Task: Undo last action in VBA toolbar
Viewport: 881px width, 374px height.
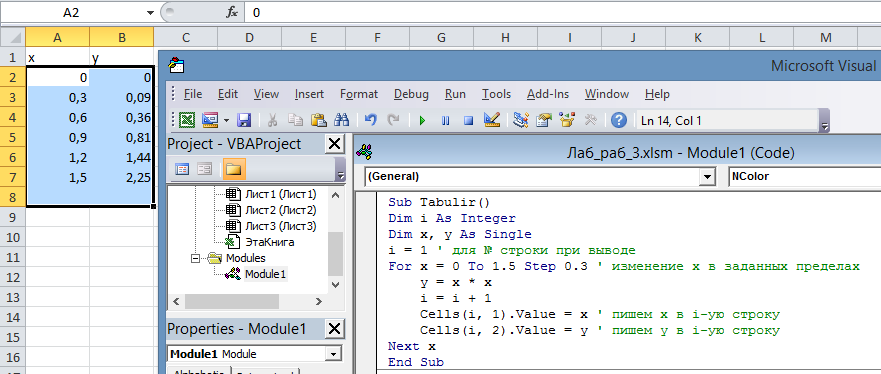Action: point(370,120)
